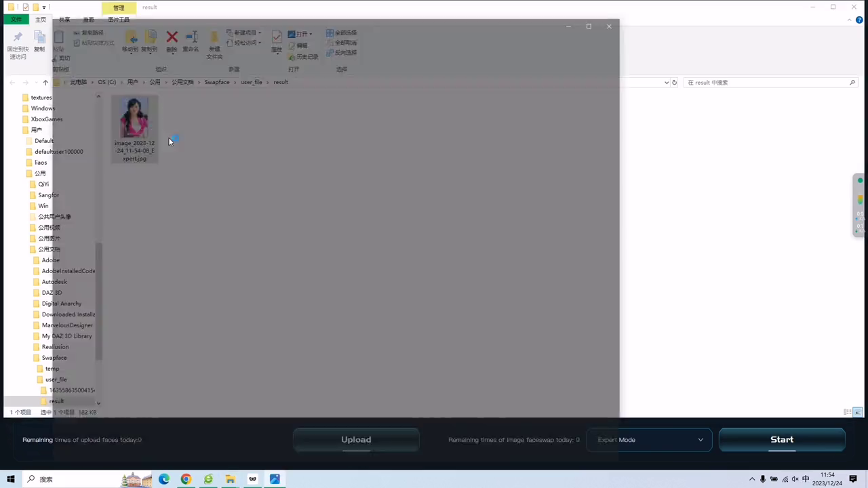The height and width of the screenshot is (488, 868).
Task: Select the View (查看) tab
Action: click(x=89, y=20)
